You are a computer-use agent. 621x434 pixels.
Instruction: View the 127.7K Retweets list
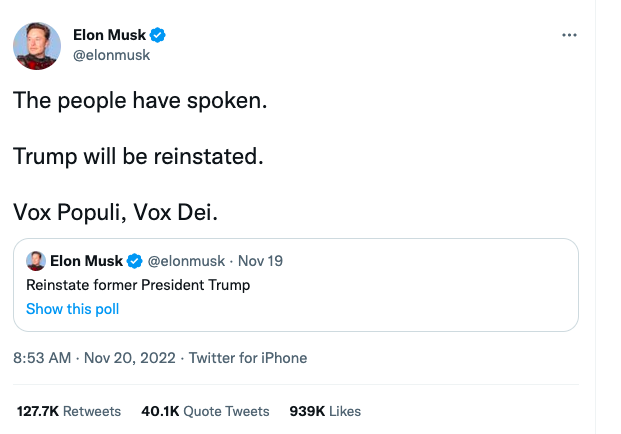[69, 411]
